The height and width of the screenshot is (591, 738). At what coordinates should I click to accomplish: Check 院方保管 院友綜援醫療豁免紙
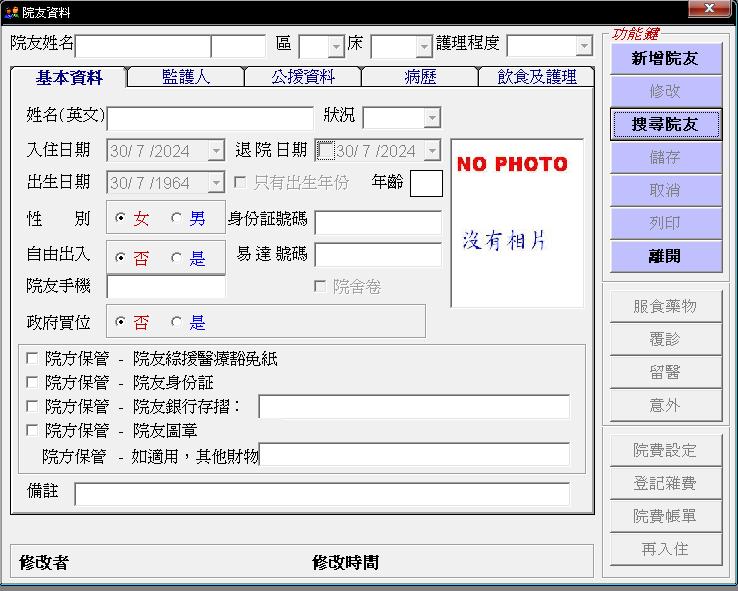point(33,358)
